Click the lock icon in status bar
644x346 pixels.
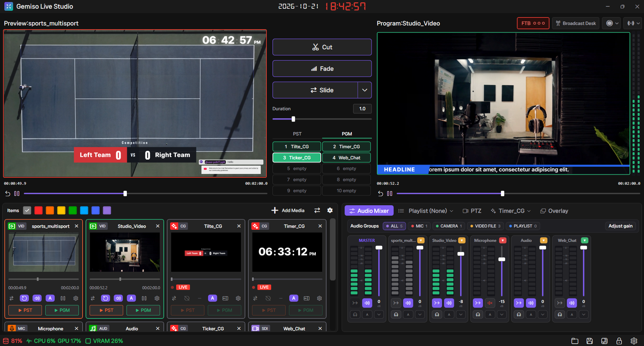(x=619, y=341)
